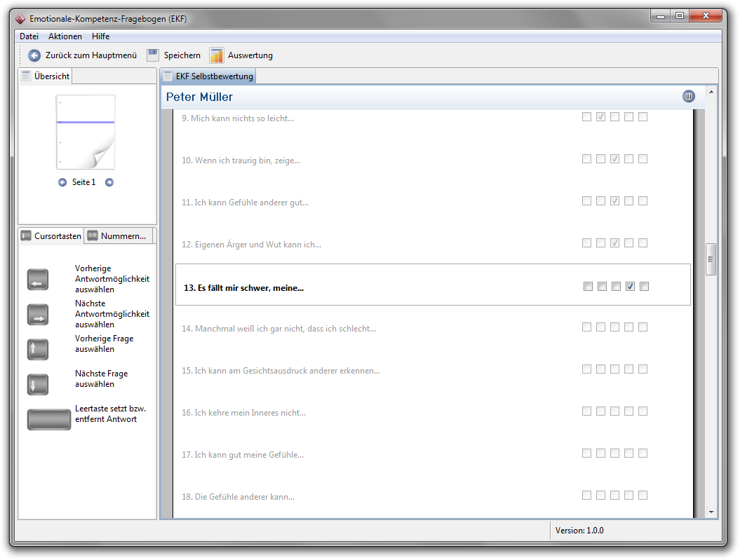Select question 18 Die Gefühle anderer kann
740x560 pixels.
238,497
